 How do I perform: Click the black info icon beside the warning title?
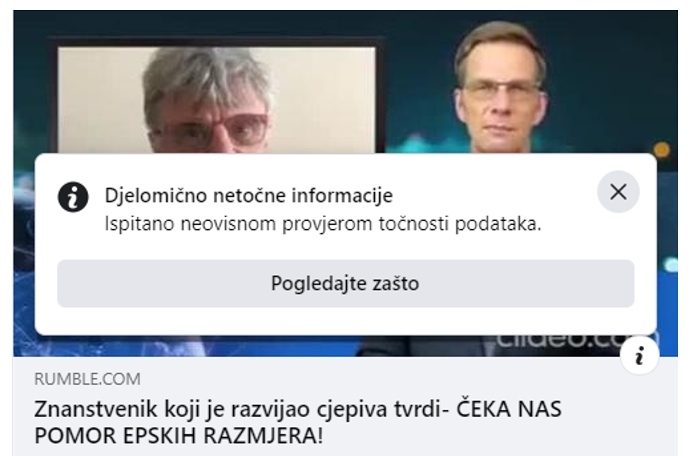click(73, 197)
